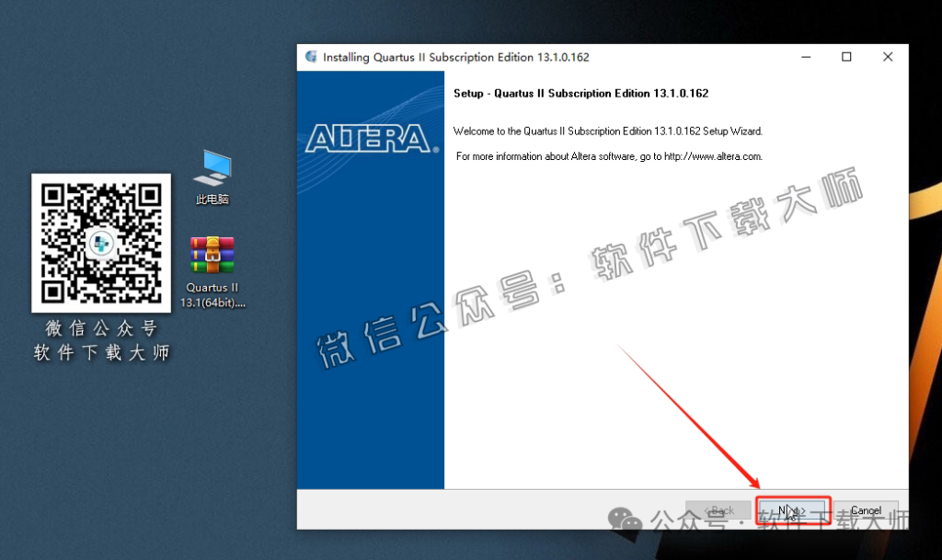942x560 pixels.
Task: Click the 此电脑 label text
Action: pos(213,200)
